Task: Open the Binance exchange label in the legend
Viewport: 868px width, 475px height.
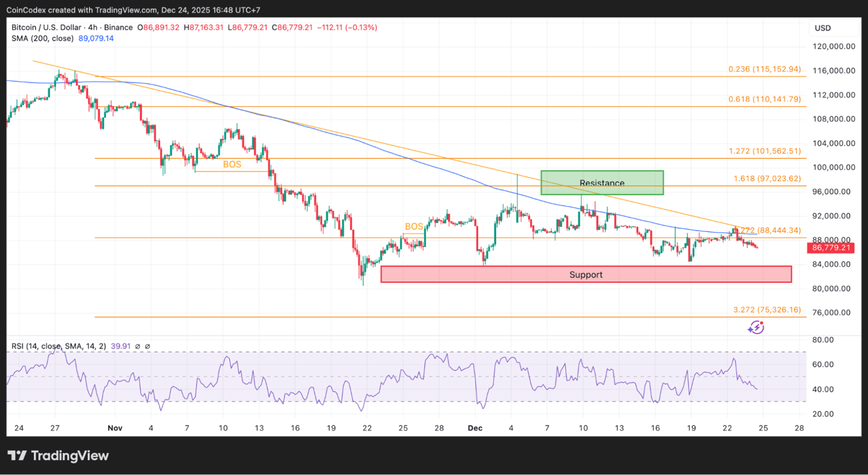Action: 118,27
